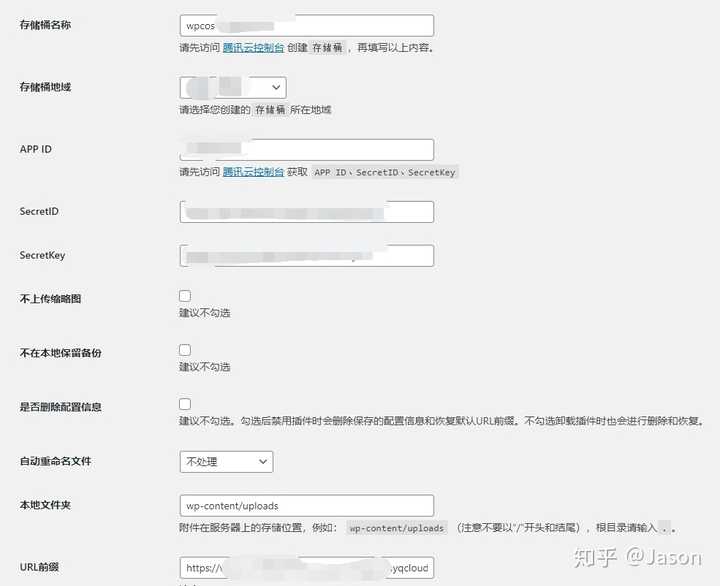Image resolution: width=720 pixels, height=586 pixels.
Task: Expand the 存储桶地域 region dropdown
Action: [233, 88]
